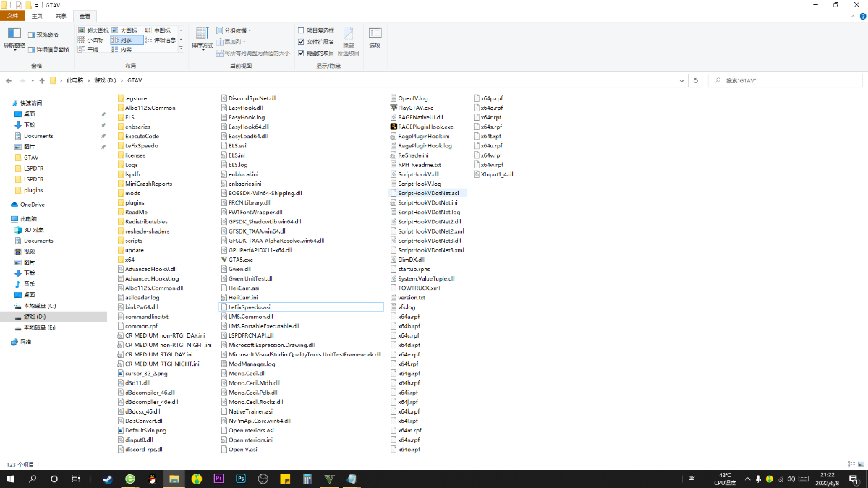Refresh the GTAV folder view

[x=695, y=80]
